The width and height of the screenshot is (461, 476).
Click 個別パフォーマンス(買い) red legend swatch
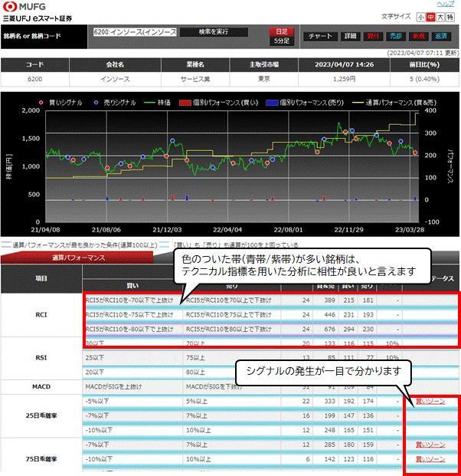185,103
